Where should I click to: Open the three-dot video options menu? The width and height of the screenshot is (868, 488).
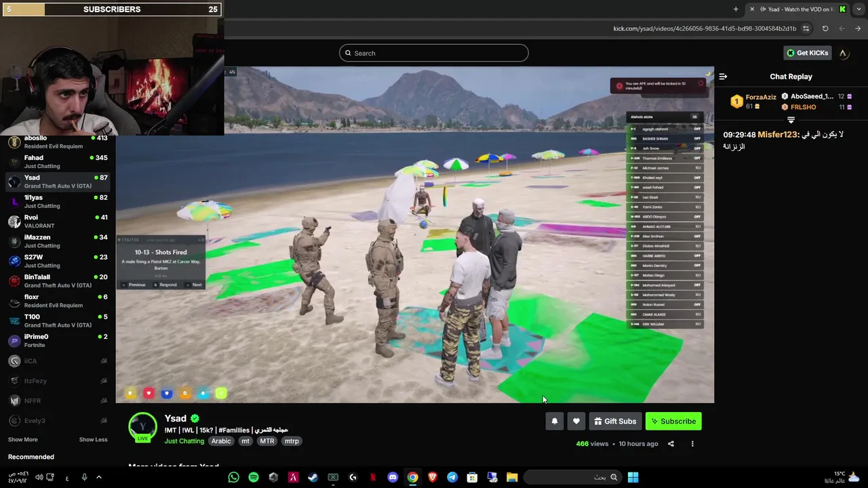coord(692,444)
